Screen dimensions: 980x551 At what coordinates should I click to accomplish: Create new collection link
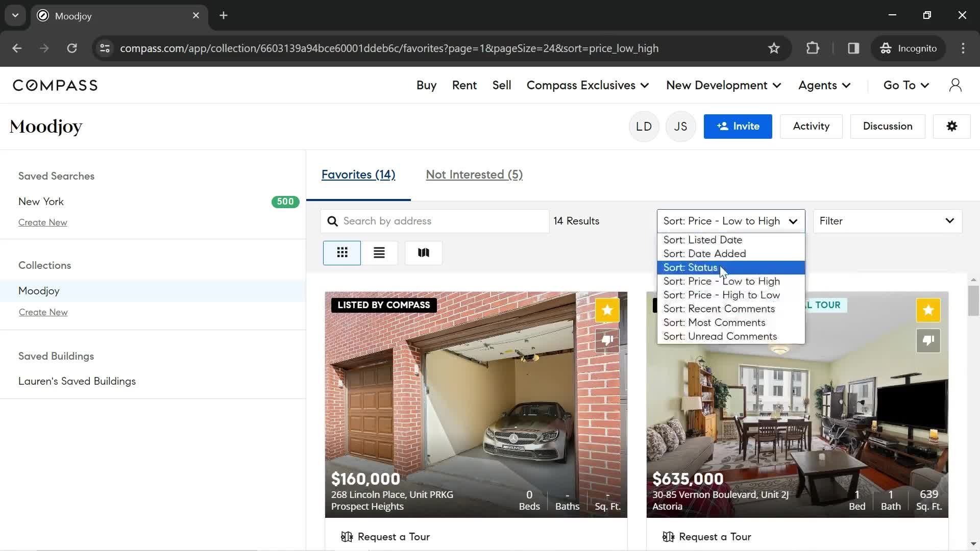43,312
